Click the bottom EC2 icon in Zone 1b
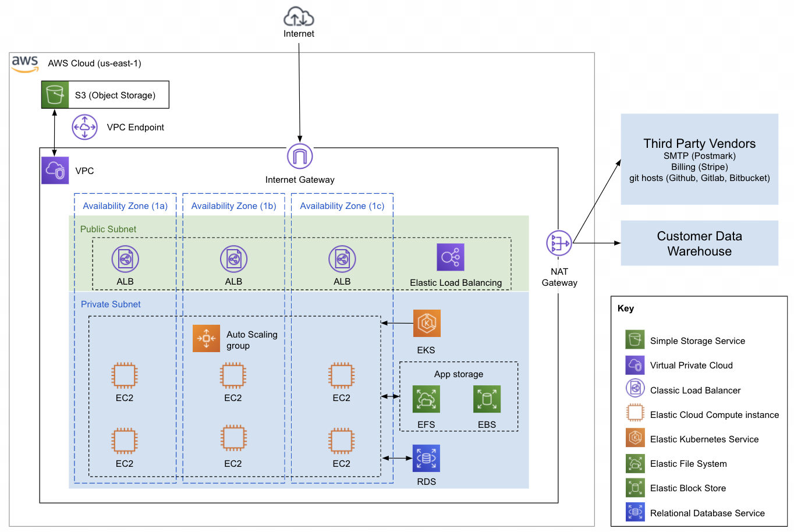 (x=233, y=438)
